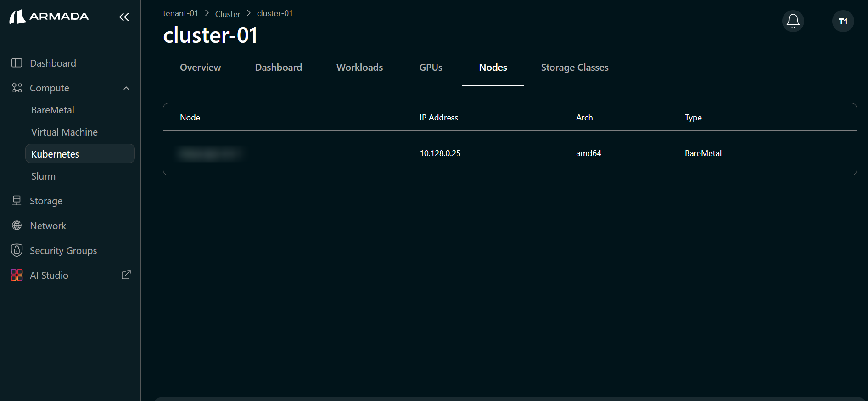Collapse the Compute section chevron
This screenshot has height=401, width=868.
[x=126, y=88]
